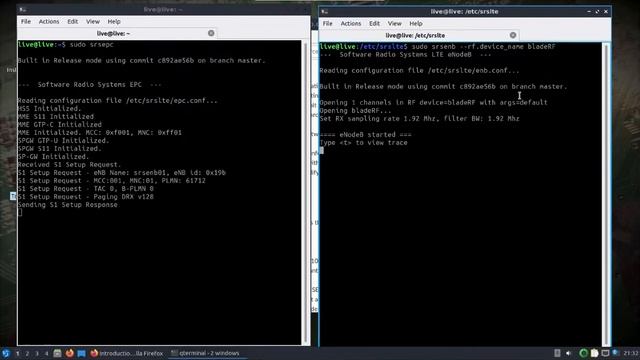Select the live@live: ~ terminal tab
The width and height of the screenshot is (640, 360).
[x=117, y=33]
